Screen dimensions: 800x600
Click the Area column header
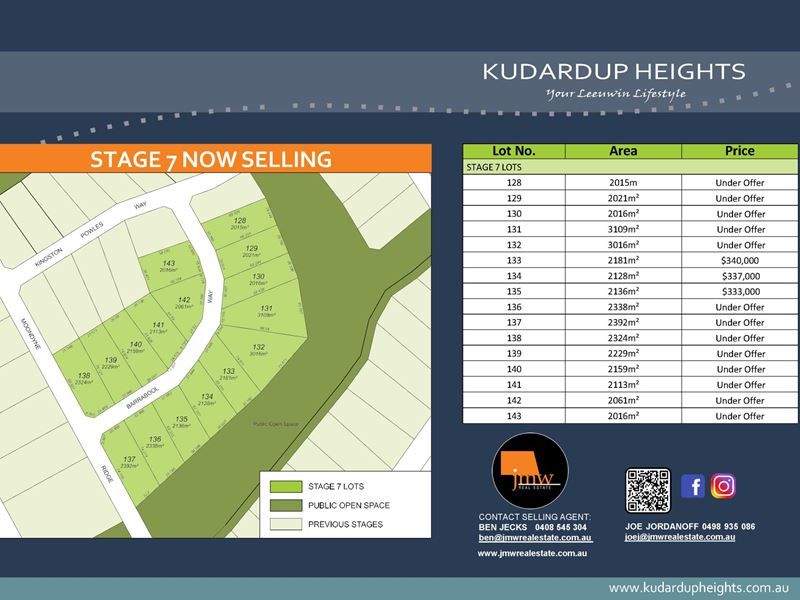click(623, 151)
